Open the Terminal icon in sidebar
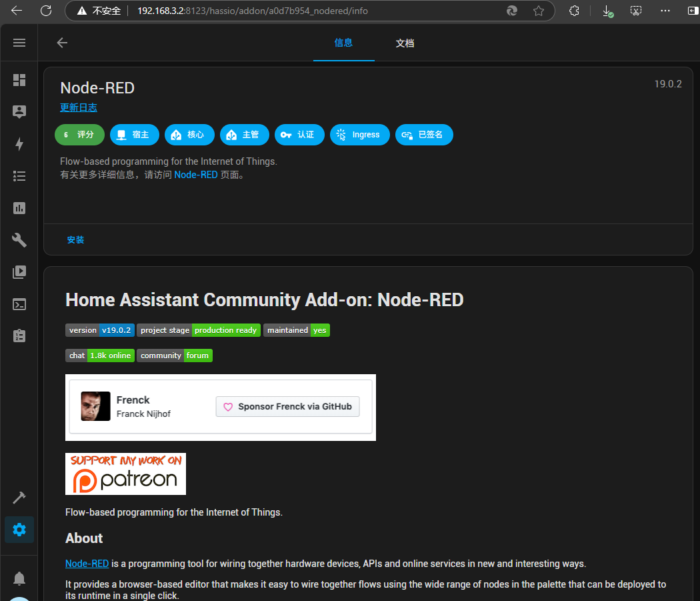Image resolution: width=700 pixels, height=601 pixels. [19, 304]
